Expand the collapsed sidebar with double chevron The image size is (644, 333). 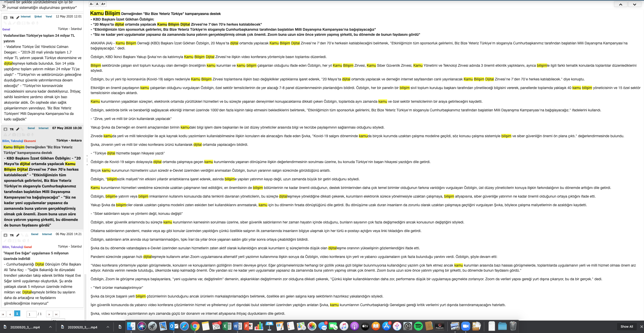point(4,6)
